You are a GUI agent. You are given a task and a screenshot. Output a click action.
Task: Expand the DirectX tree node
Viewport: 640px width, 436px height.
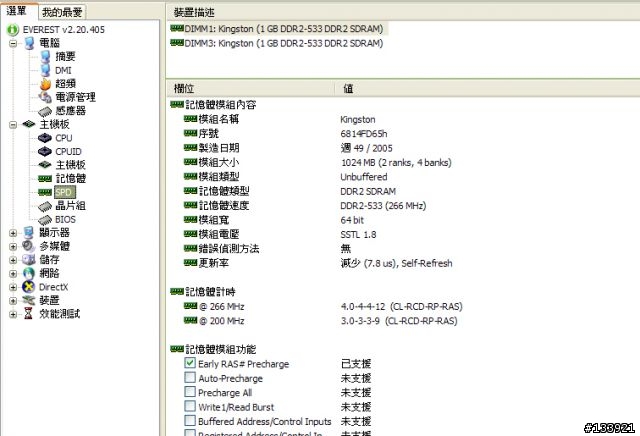tap(13, 287)
